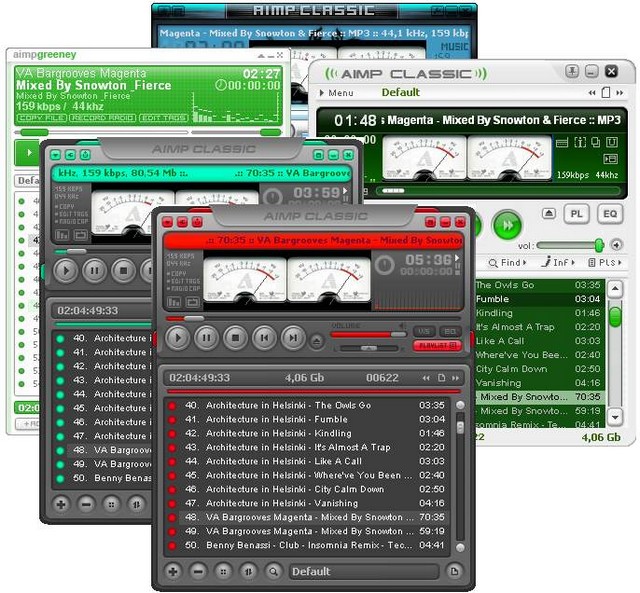
Task: Click the playlist page icon in red playlist header
Action: click(441, 378)
